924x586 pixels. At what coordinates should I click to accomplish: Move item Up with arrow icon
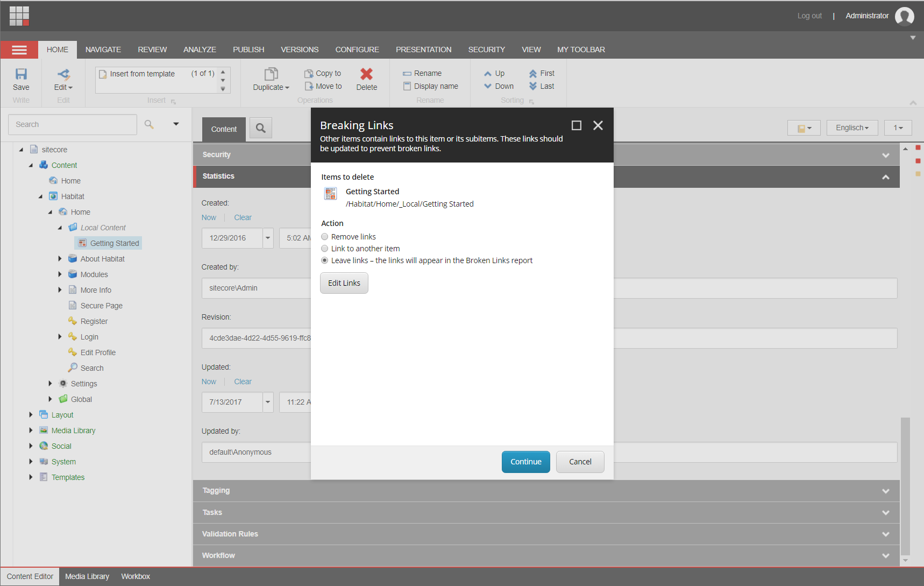488,74
